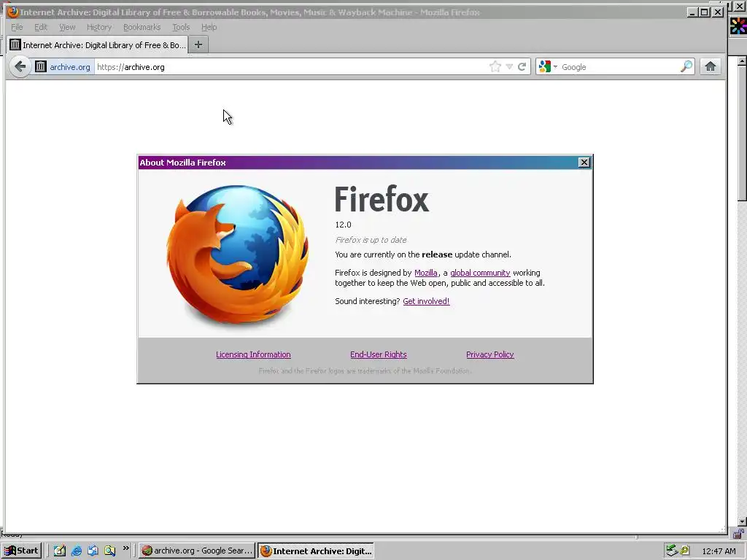
Task: Click the archive.org site identity icon
Action: tap(41, 66)
